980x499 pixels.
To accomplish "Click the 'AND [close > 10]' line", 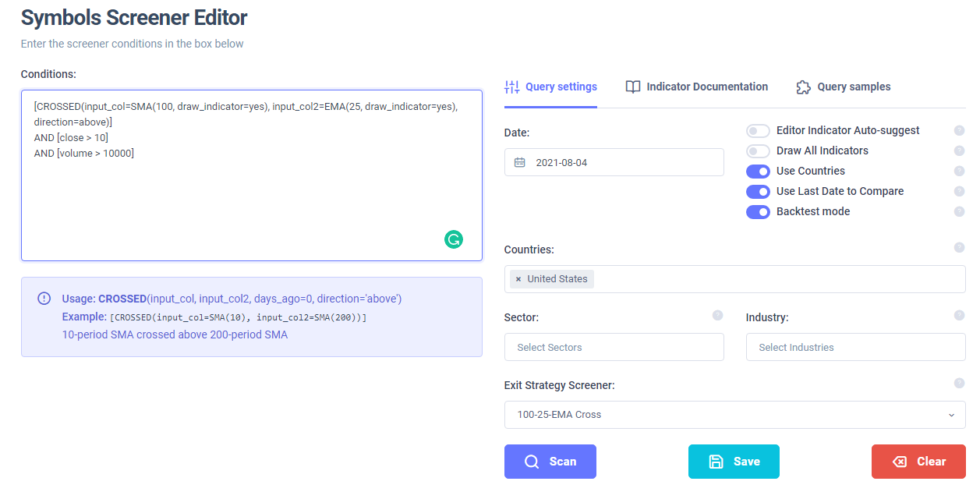I will click(71, 138).
